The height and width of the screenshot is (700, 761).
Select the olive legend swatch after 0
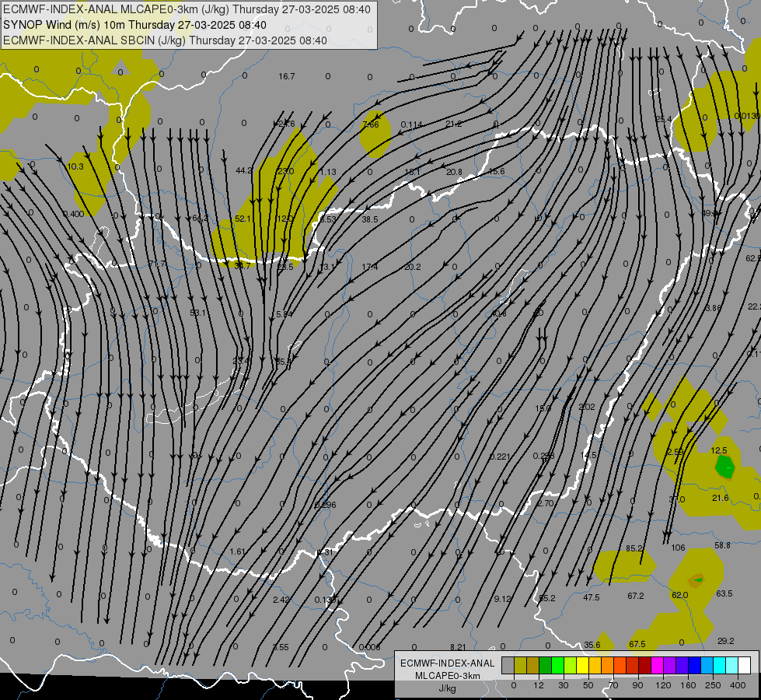520,665
